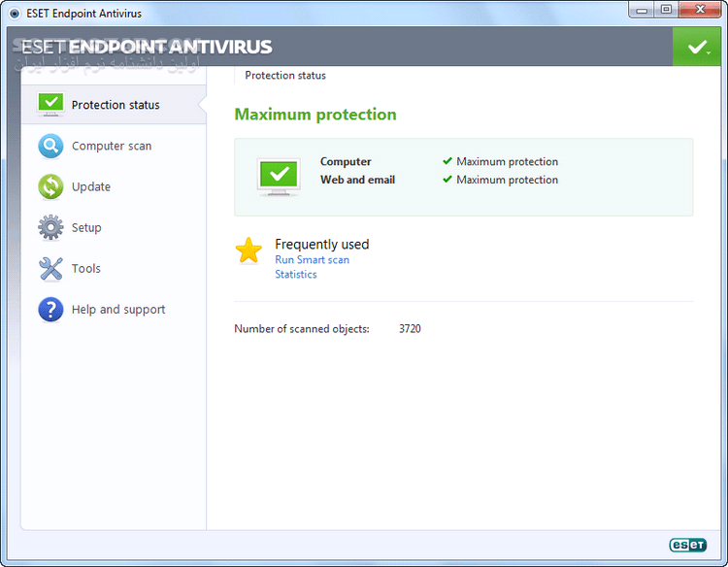
Task: Click the green Maximum protection heading
Action: click(315, 115)
